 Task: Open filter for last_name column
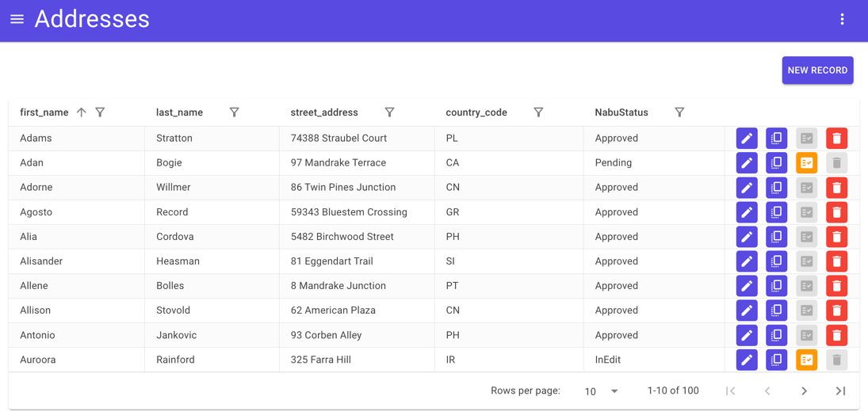[234, 112]
